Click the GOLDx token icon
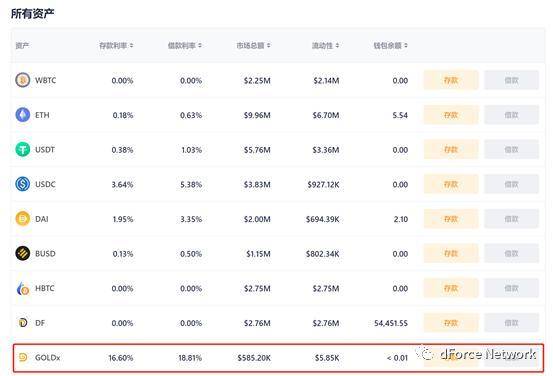The image size is (553, 376). (x=23, y=357)
